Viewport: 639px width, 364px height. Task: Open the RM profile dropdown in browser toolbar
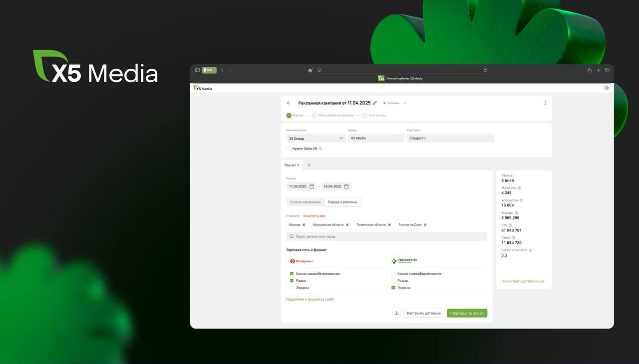tap(209, 70)
